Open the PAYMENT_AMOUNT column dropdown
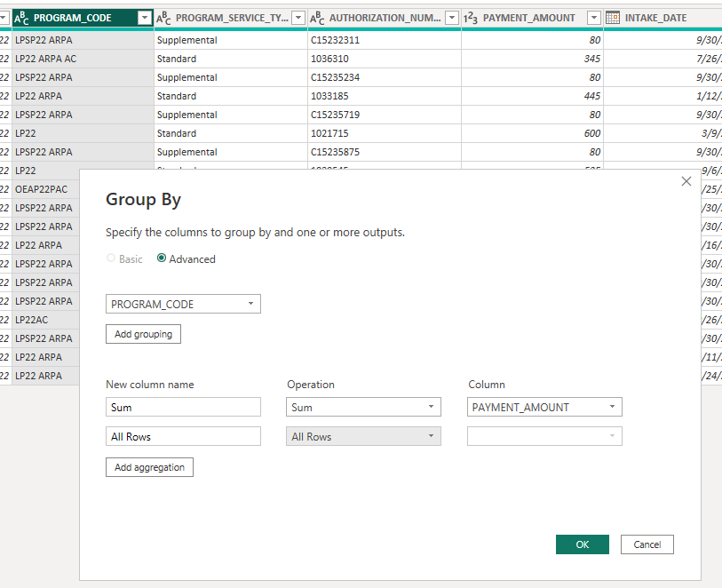Screen dimensions: 722x588 pyautogui.click(x=544, y=407)
